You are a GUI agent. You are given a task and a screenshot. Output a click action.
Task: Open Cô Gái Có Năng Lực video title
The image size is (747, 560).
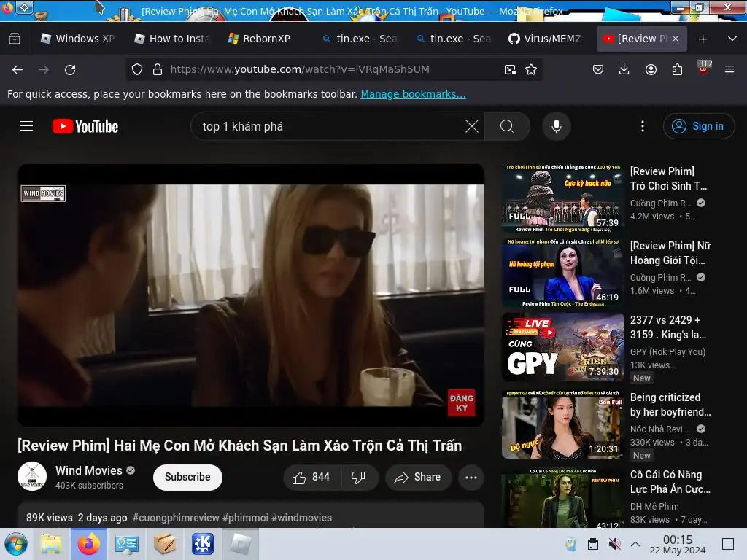670,482
